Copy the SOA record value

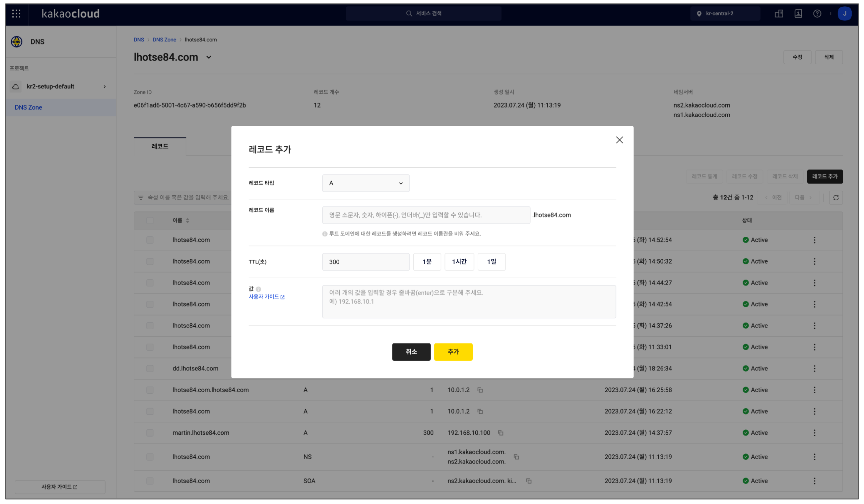point(529,481)
